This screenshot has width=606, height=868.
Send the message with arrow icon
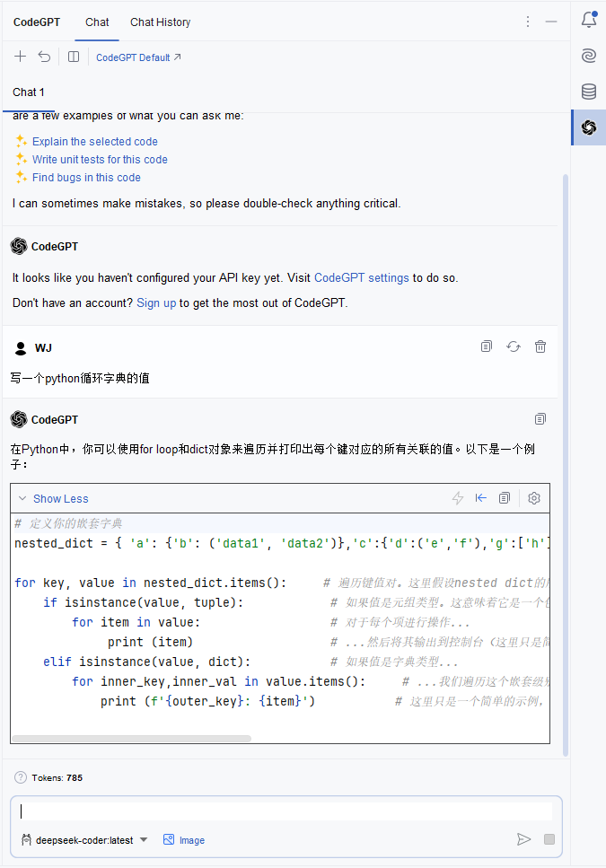tap(523, 840)
